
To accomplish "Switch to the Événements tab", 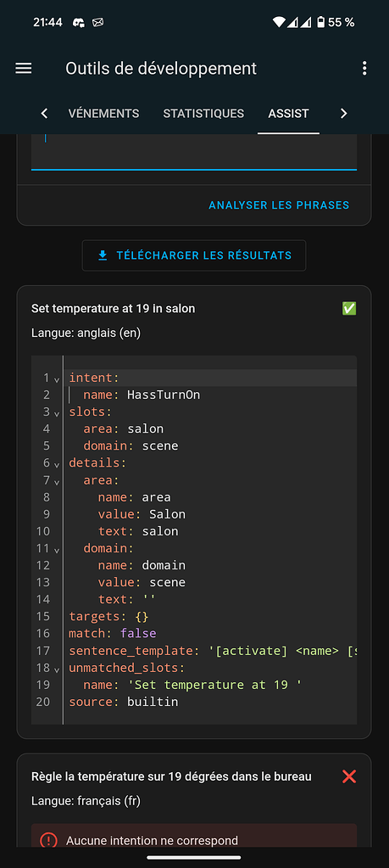I will click(104, 114).
